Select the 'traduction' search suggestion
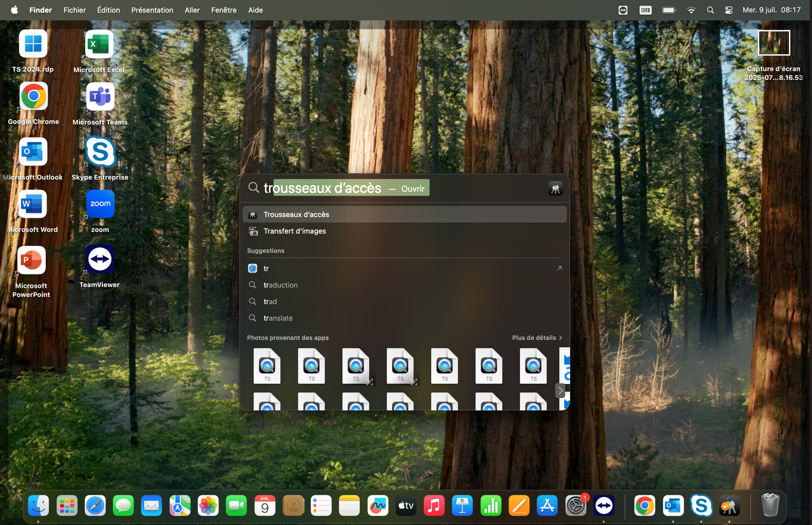This screenshot has width=812, height=525. pos(280,285)
